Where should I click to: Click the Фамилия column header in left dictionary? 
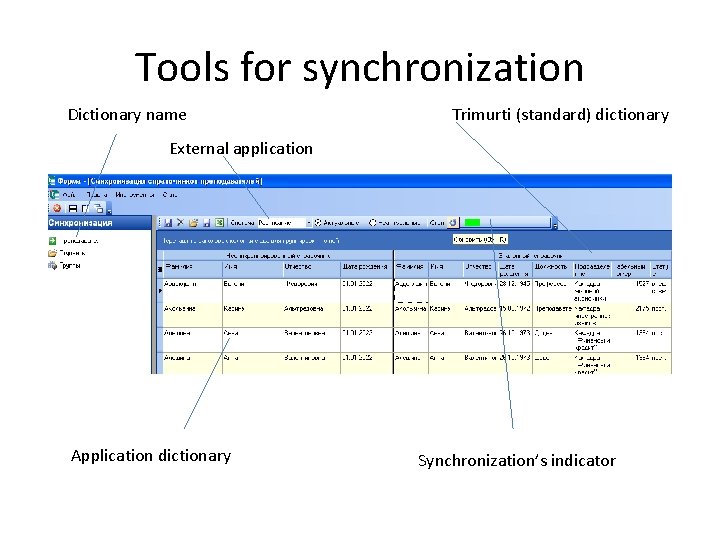(x=193, y=269)
